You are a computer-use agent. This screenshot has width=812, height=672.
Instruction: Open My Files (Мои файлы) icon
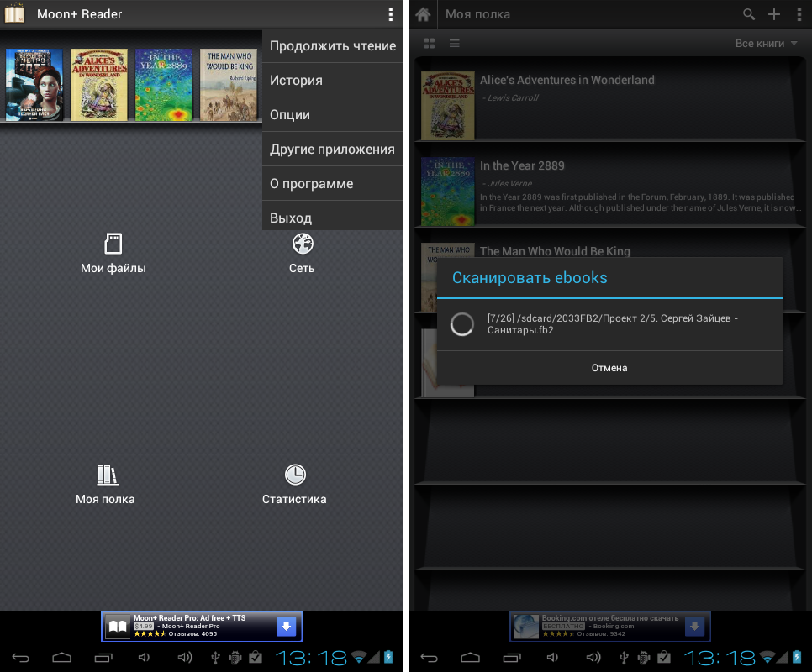113,244
